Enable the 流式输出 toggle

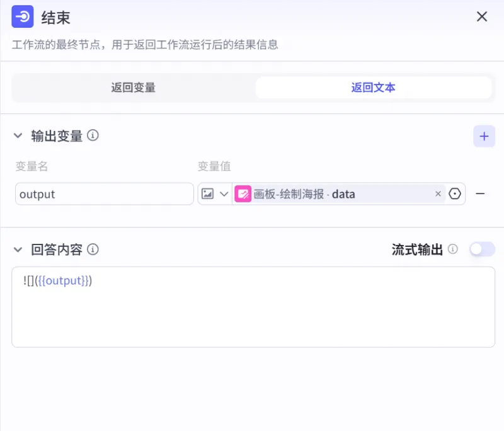(482, 250)
